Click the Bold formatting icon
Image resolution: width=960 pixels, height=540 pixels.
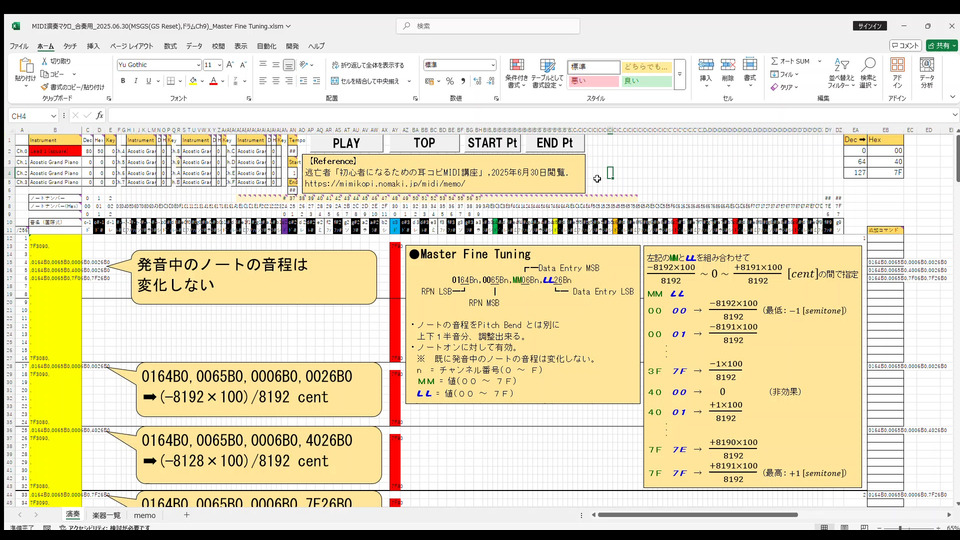click(x=121, y=81)
